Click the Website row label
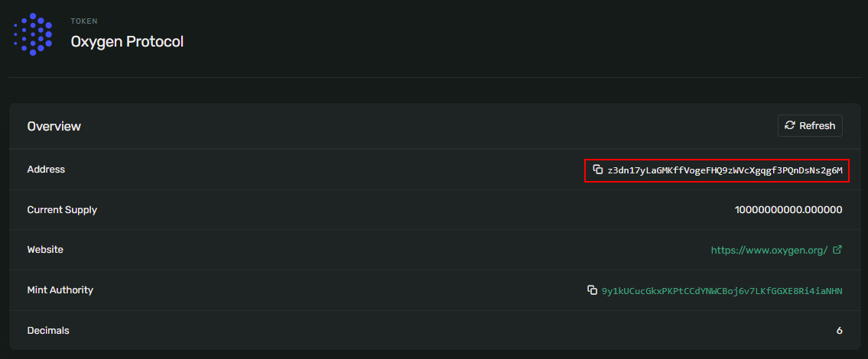Viewport: 868px width, 359px height. (45, 250)
